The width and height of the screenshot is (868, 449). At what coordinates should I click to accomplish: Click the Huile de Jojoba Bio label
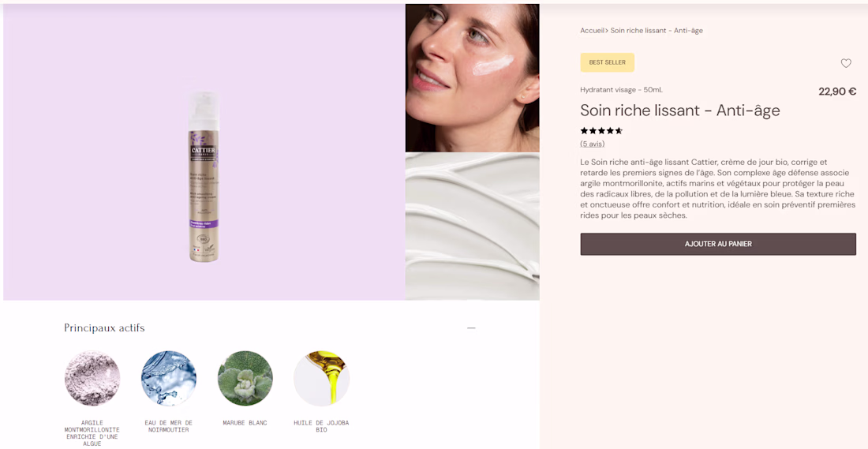pyautogui.click(x=321, y=426)
